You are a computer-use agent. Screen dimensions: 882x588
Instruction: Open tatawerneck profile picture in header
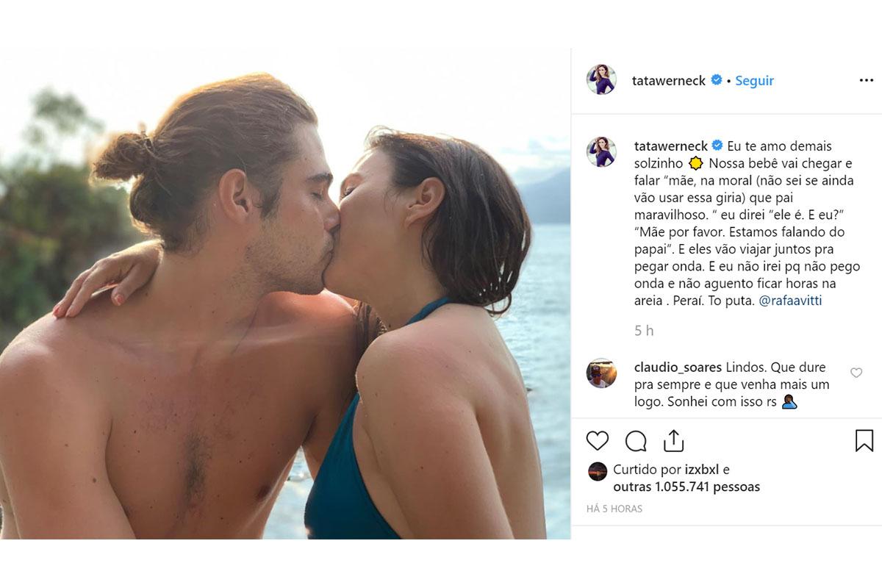pyautogui.click(x=601, y=79)
